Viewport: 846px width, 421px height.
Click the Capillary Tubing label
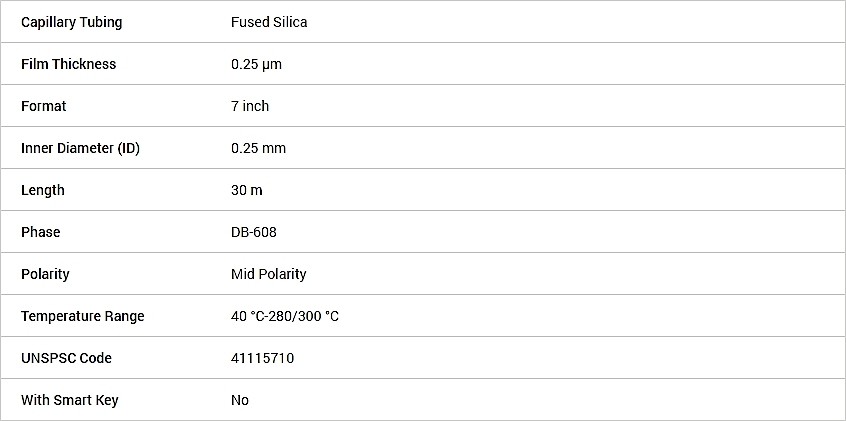(x=72, y=22)
